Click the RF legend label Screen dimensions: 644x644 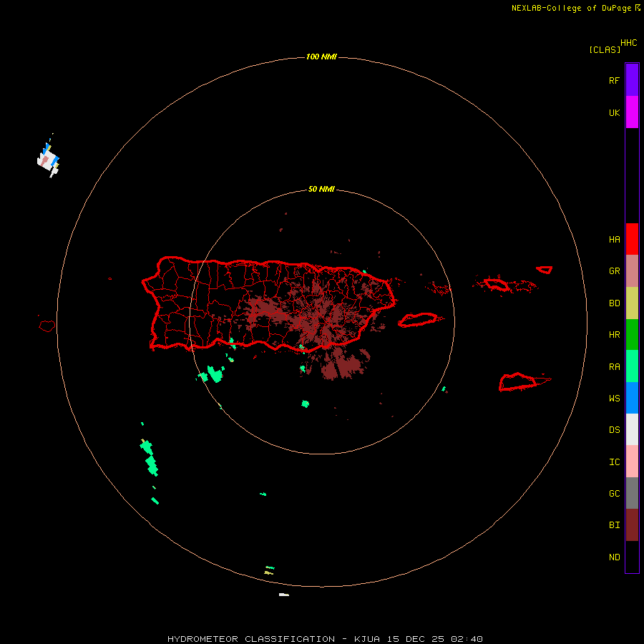[614, 81]
